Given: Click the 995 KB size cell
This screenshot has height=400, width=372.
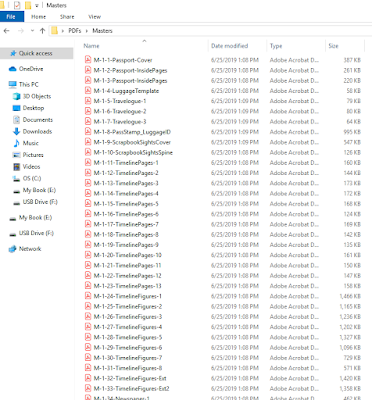Looking at the screenshot, I should tap(352, 132).
